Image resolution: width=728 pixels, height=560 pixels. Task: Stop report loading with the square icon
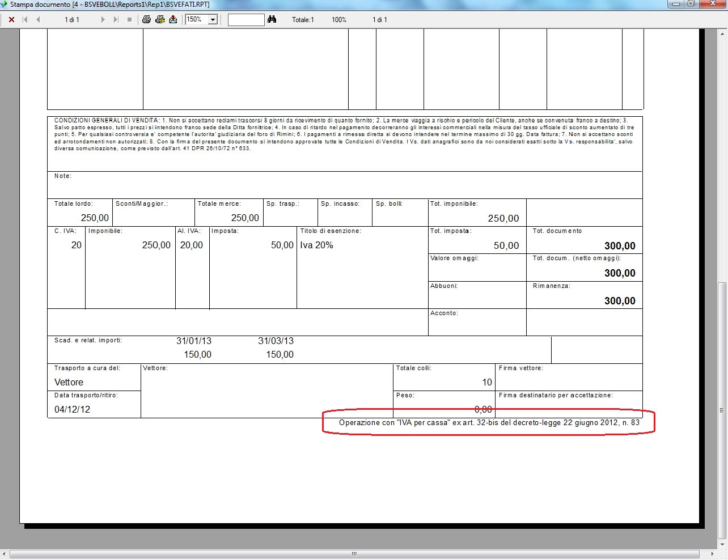tap(129, 19)
